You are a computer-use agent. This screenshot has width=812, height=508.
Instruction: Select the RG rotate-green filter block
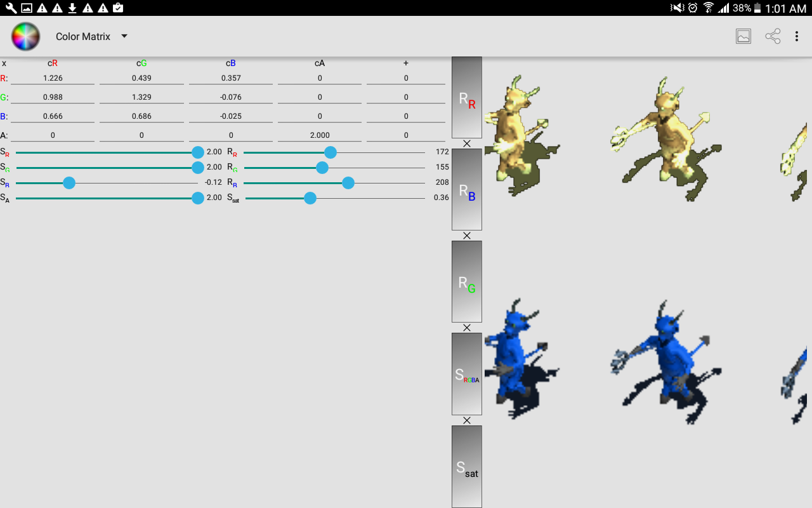point(467,282)
